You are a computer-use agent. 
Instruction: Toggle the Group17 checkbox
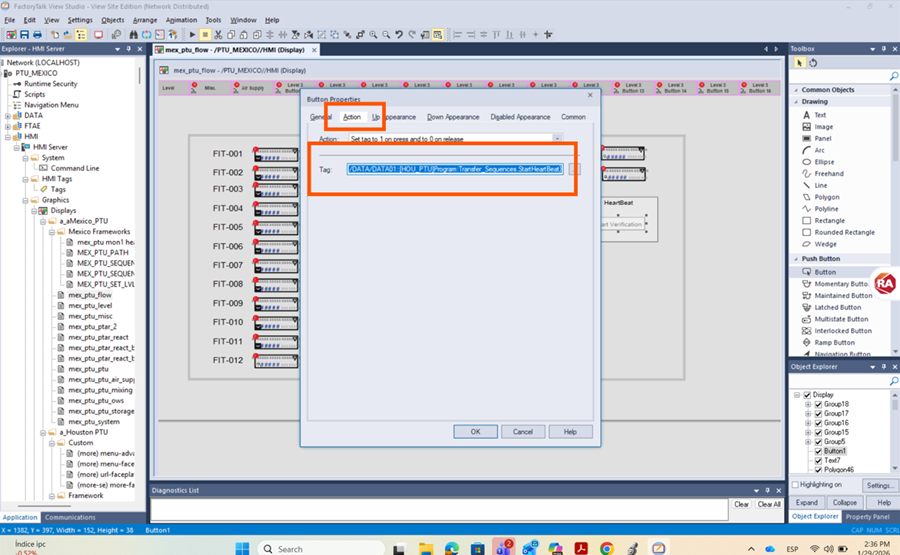coord(818,413)
